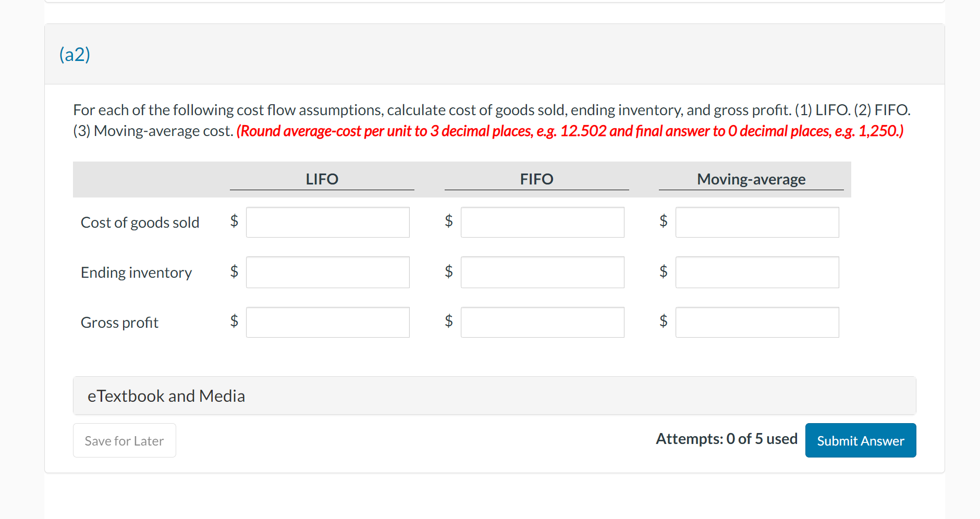Click the Ending inventory row label
The image size is (980, 519).
click(x=136, y=273)
